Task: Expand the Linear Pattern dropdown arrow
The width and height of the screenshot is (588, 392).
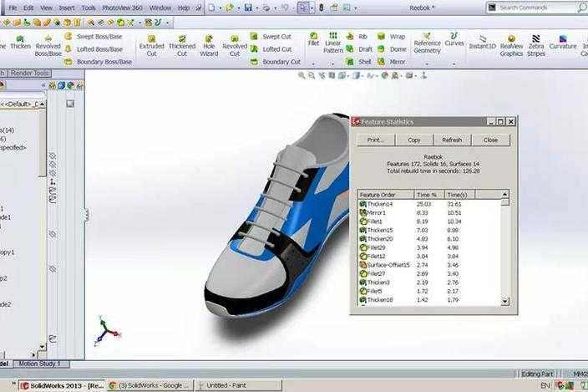Action: (x=332, y=64)
